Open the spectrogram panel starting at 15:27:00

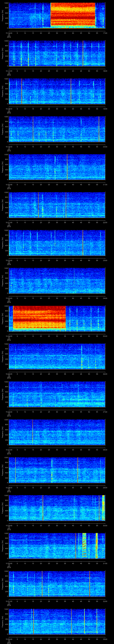tap(57, 432)
